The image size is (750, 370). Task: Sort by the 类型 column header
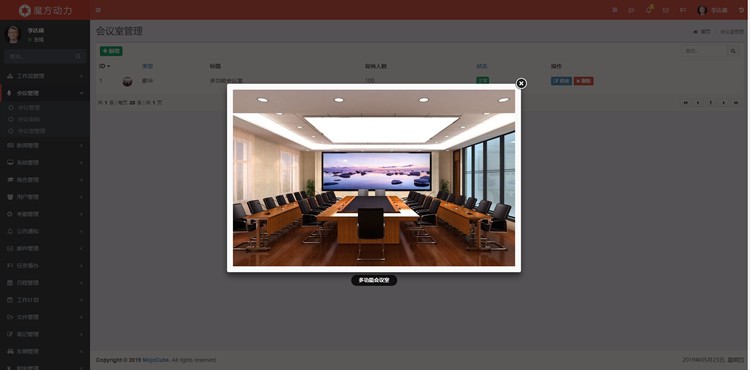[x=147, y=66]
